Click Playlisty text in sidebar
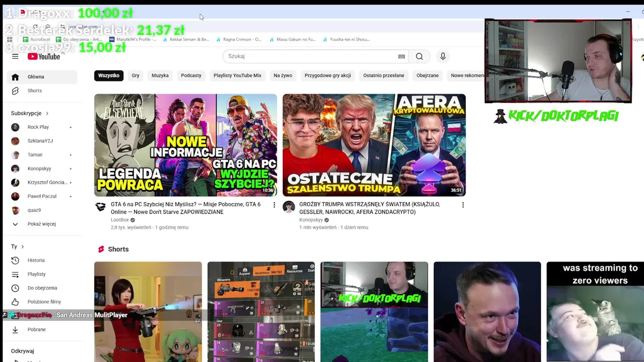This screenshot has width=644, height=362. pos(37,274)
